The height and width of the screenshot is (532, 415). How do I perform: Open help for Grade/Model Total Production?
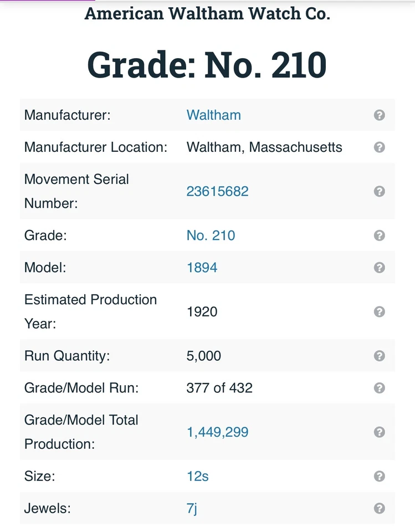point(380,432)
